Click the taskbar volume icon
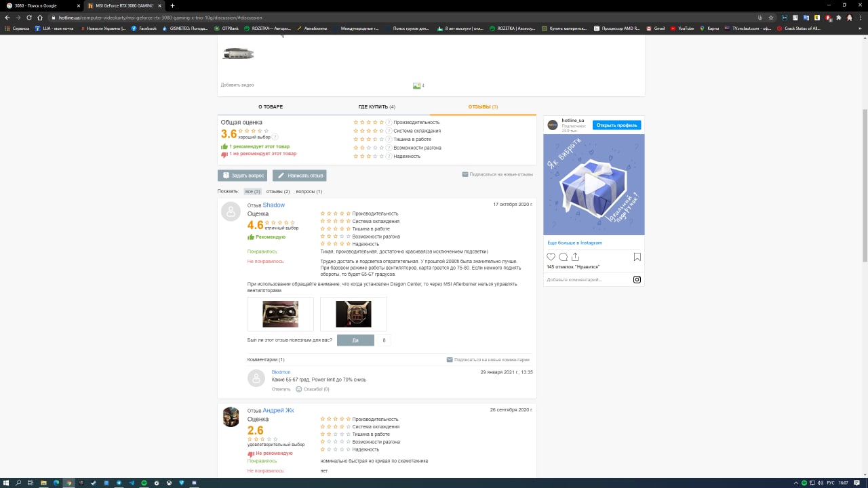 click(822, 483)
